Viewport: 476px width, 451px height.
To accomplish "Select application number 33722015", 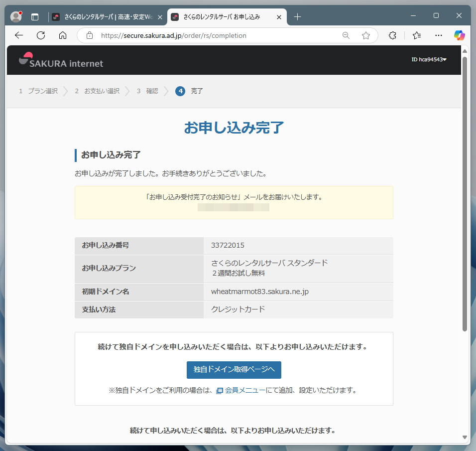I will pyautogui.click(x=228, y=245).
